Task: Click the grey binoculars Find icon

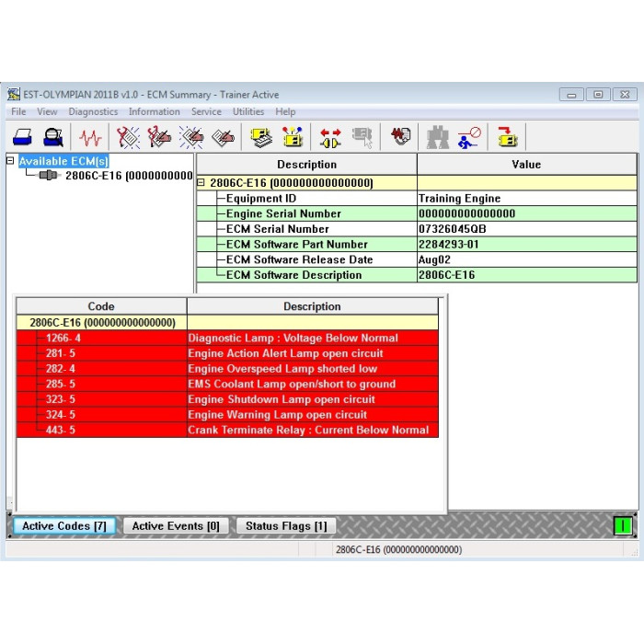Action: 437,137
